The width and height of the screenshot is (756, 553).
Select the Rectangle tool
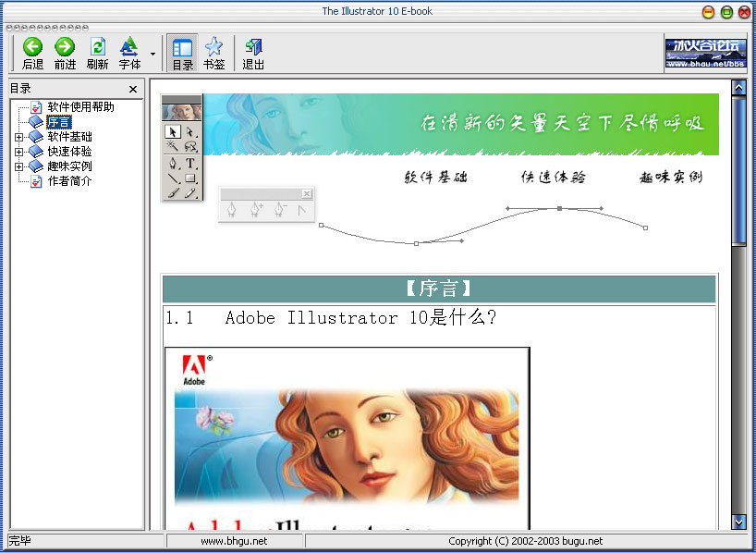click(x=190, y=178)
